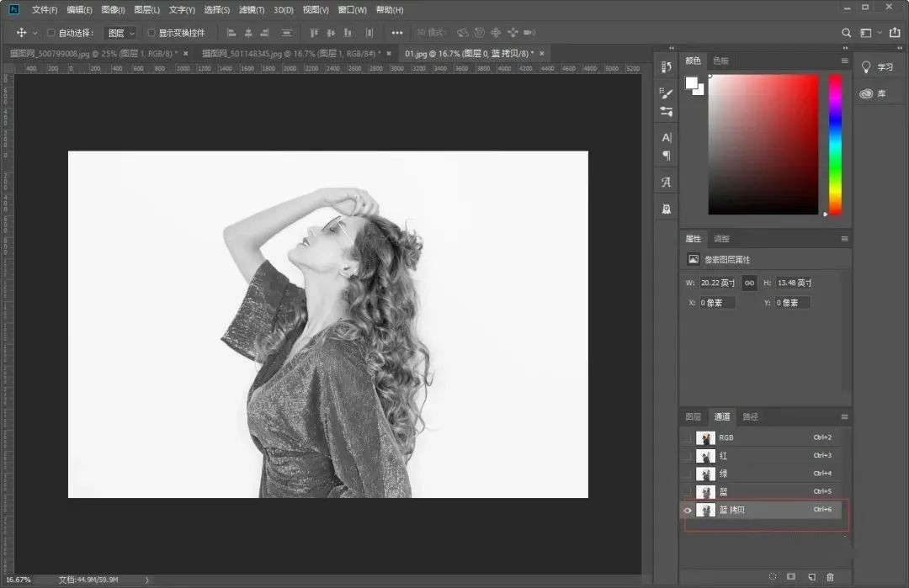Open the Character panel icon

click(667, 137)
